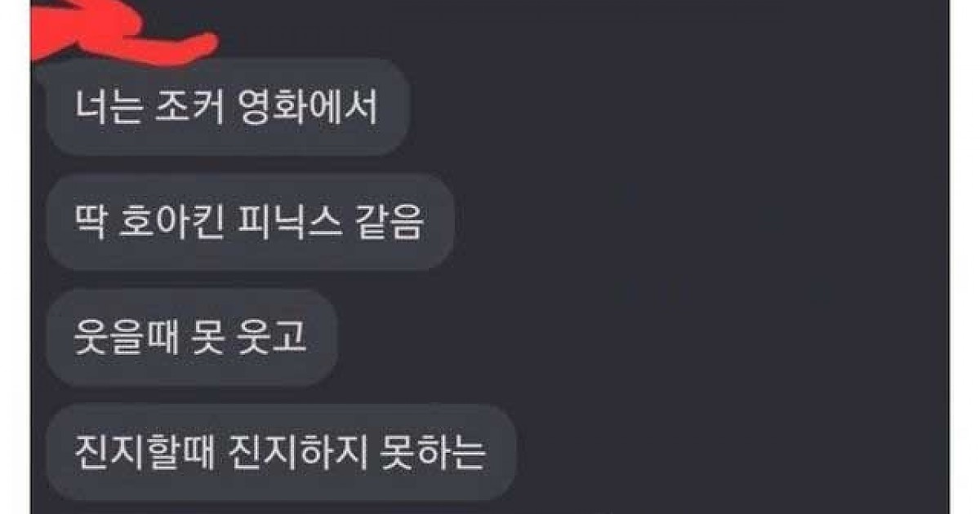The image size is (980, 514).
Task: Select the message bubble '너는 조커 영화에서'
Action: pos(227,107)
